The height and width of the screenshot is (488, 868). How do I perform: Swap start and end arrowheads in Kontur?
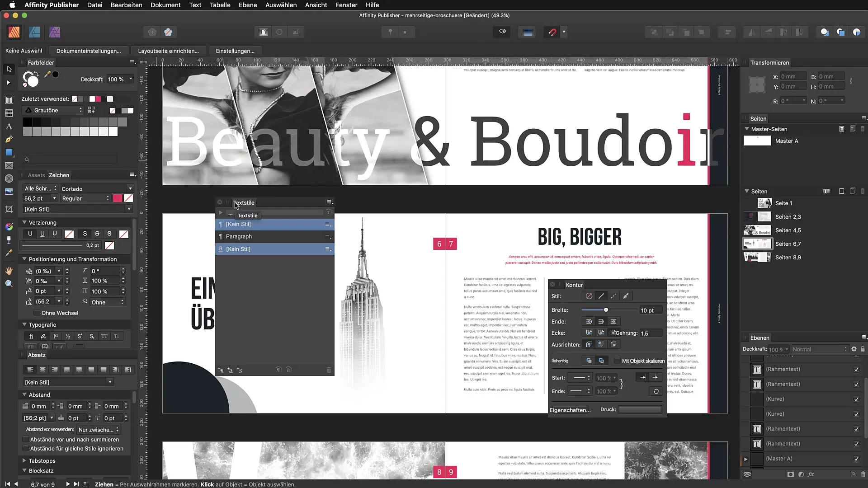[656, 391]
